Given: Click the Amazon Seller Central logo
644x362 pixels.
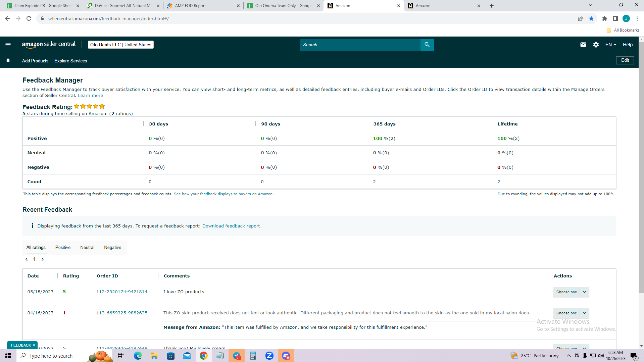Looking at the screenshot, I should 49,45.
